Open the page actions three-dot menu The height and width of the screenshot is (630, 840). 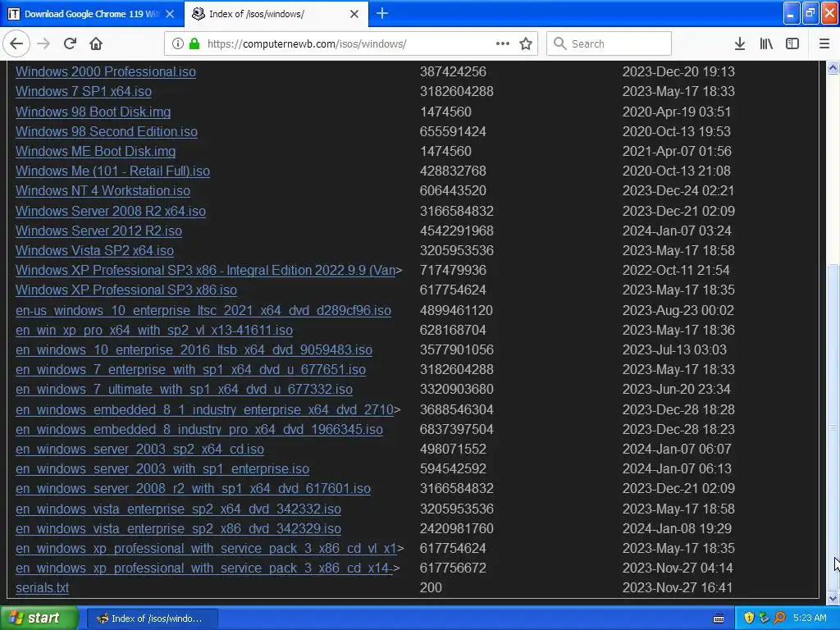click(x=503, y=44)
